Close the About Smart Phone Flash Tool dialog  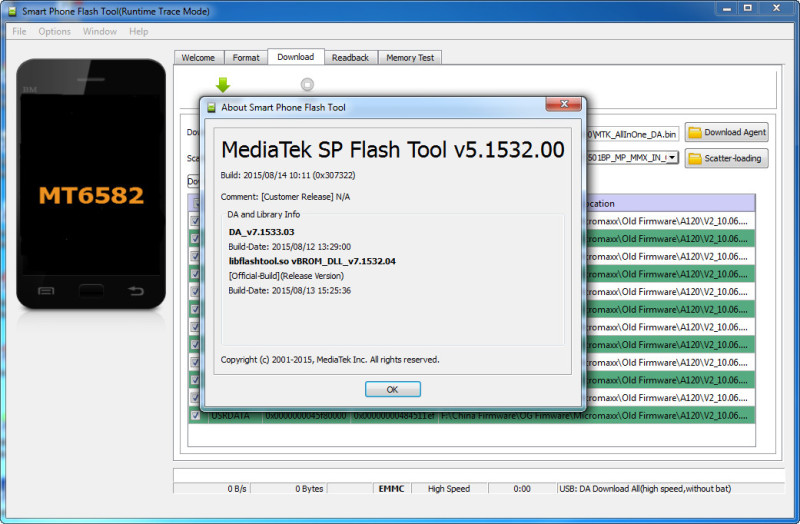[x=564, y=104]
